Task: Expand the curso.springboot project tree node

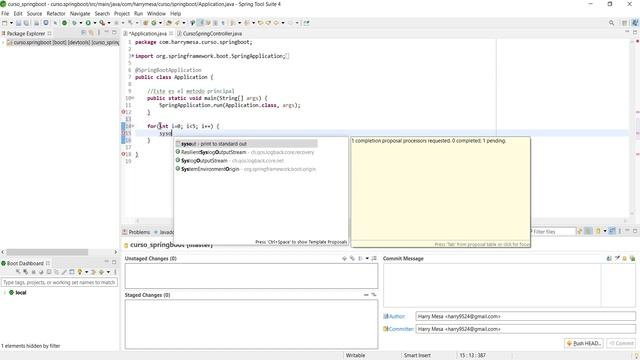Action: coord(4,42)
